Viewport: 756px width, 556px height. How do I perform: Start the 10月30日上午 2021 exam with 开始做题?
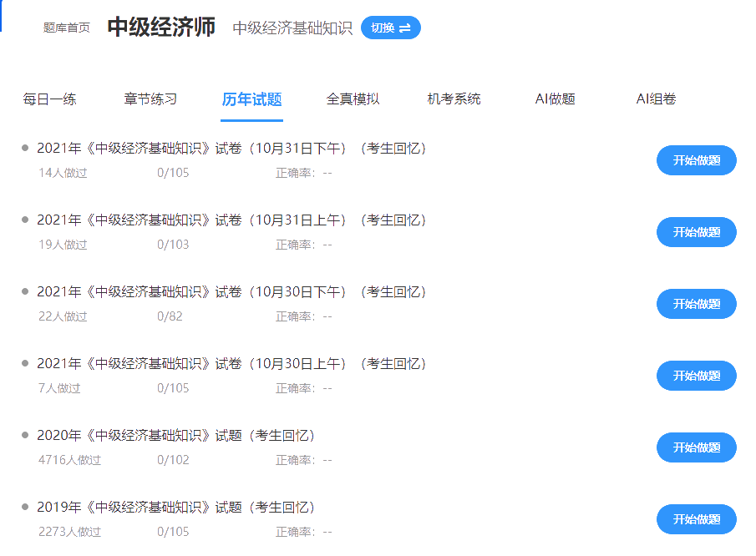(696, 376)
